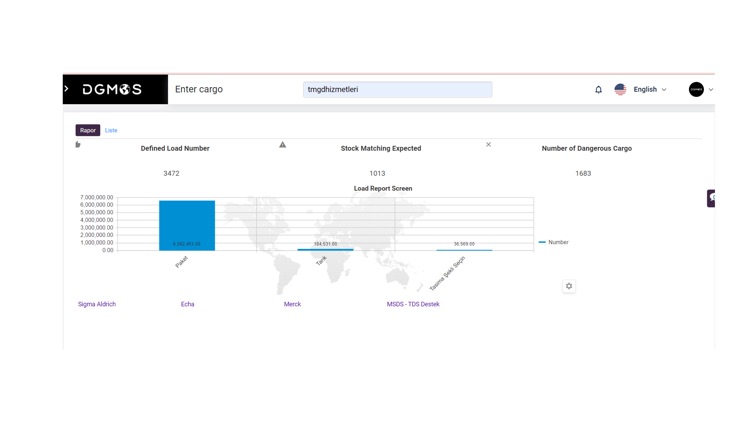
Task: Click the value 1683
Action: (583, 173)
